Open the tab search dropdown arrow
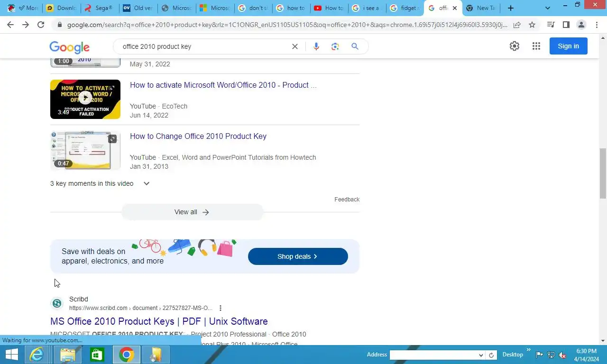This screenshot has width=607, height=364. (548, 8)
